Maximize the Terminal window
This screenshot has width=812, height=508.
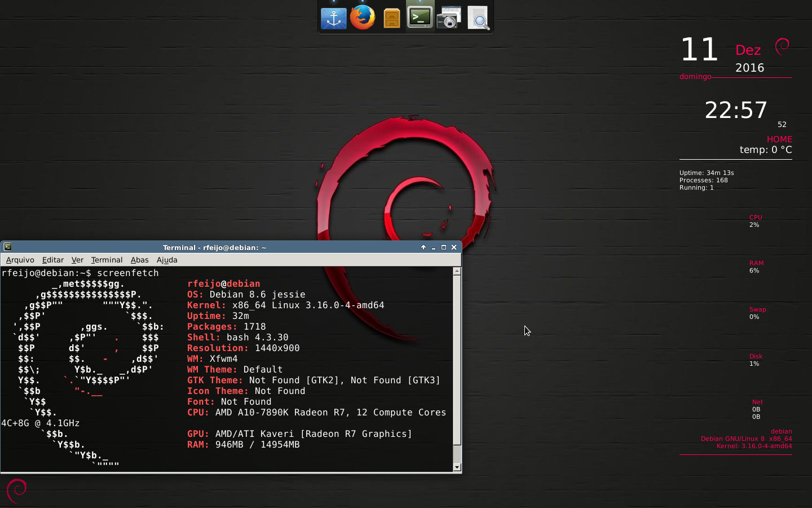click(444, 247)
